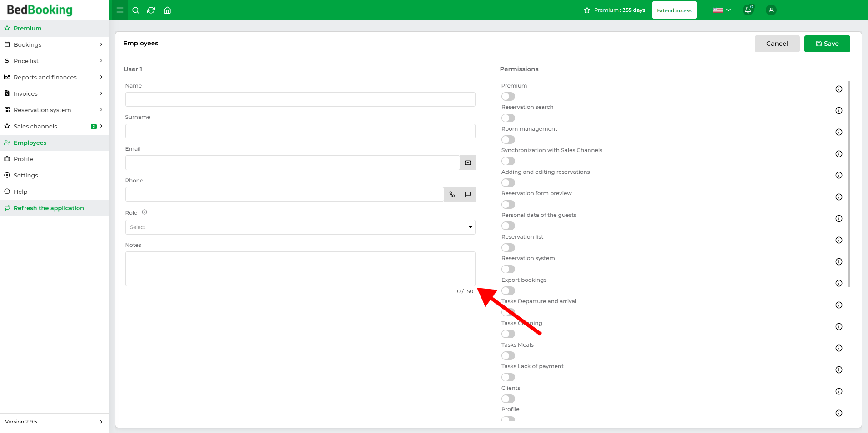Viewport: 868px width, 433px height.
Task: Expand the Bookings sidebar menu
Action: pyautogui.click(x=55, y=44)
